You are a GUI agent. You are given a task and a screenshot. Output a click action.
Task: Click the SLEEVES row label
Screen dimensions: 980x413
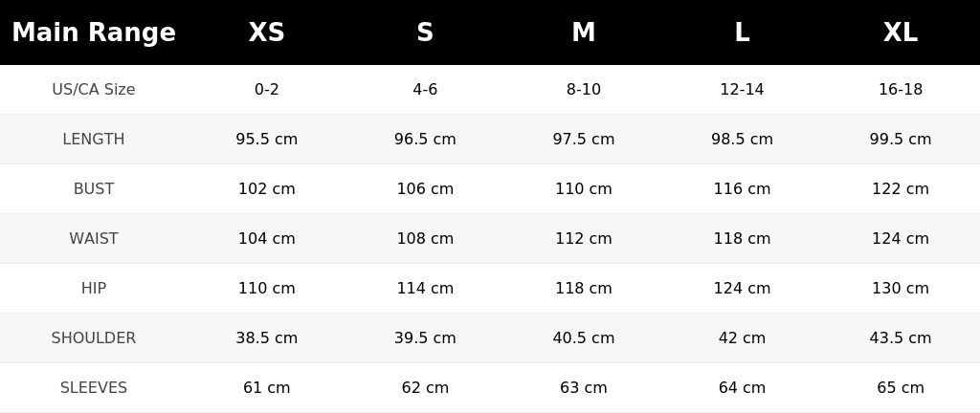click(x=94, y=388)
